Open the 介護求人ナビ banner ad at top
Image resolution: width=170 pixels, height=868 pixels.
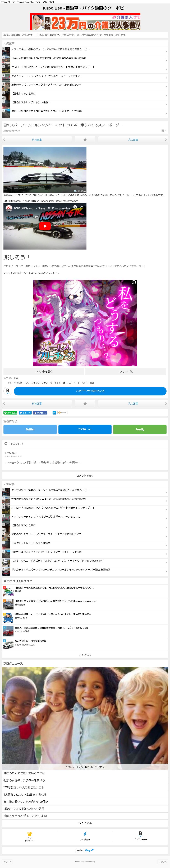click(85, 21)
